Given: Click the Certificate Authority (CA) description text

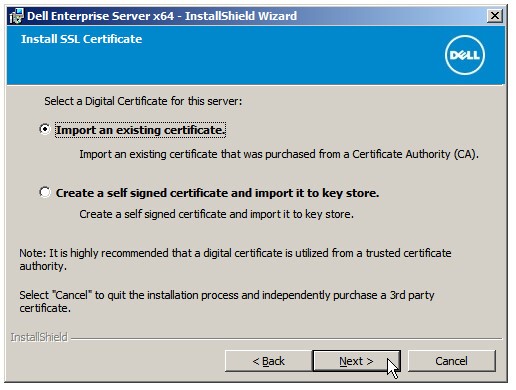Looking at the screenshot, I should (279, 154).
